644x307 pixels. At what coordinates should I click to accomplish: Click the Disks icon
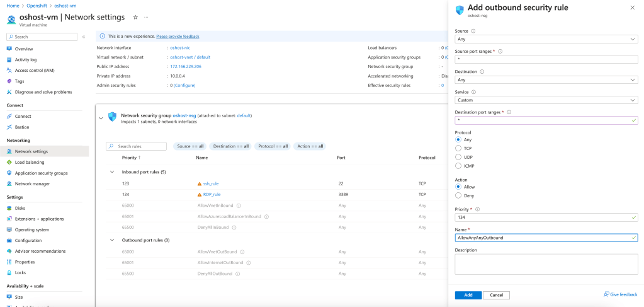coord(9,208)
